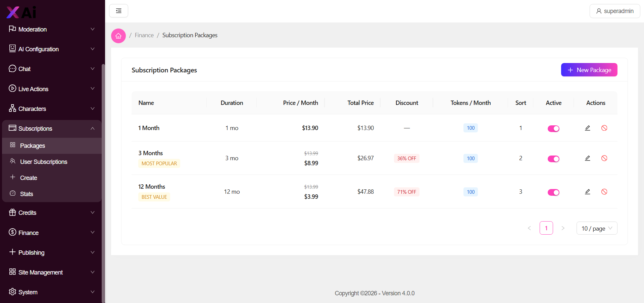Image resolution: width=644 pixels, height=303 pixels.
Task: Expand the Publishing chevron
Action: coord(93,252)
